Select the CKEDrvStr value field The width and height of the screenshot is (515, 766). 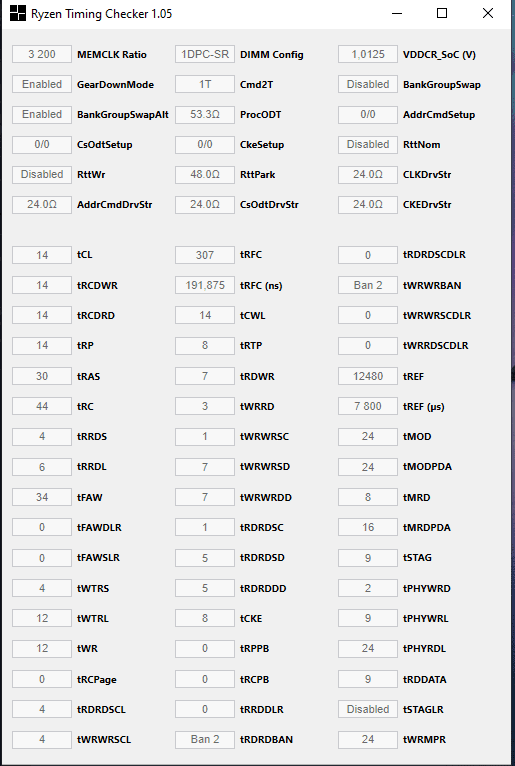pyautogui.click(x=368, y=204)
